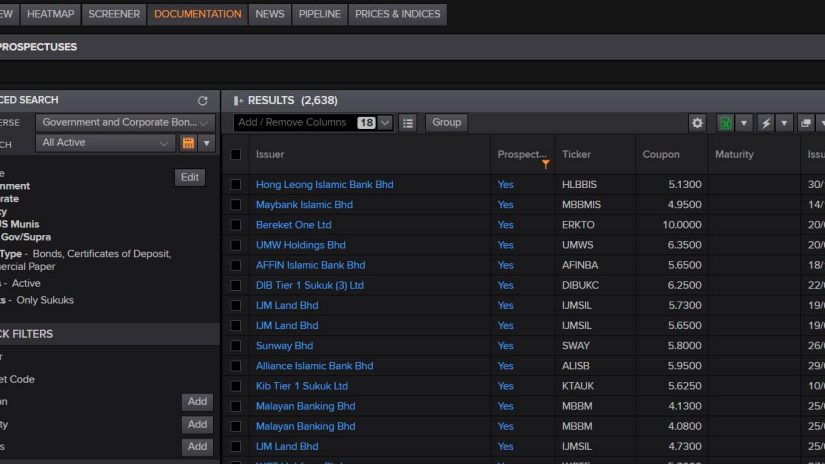Select AFFIN Islamic Bank Bhd checkbox
This screenshot has width=825, height=464.
(x=236, y=265)
